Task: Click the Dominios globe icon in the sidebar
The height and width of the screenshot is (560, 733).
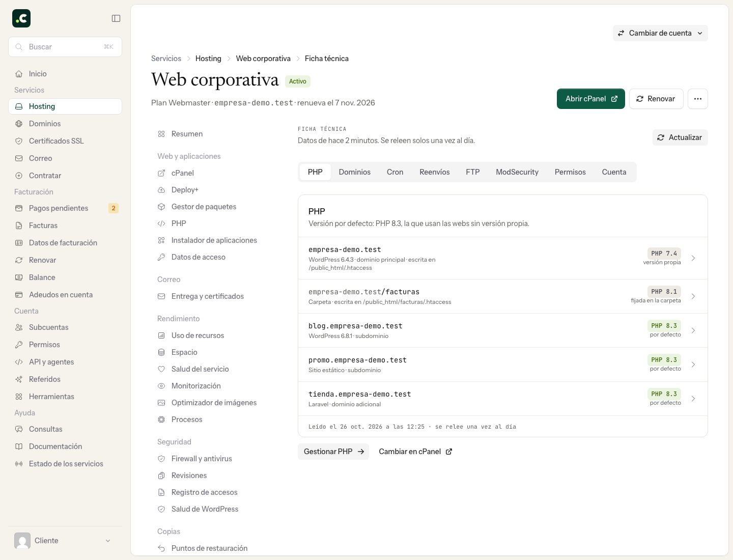Action: point(19,124)
